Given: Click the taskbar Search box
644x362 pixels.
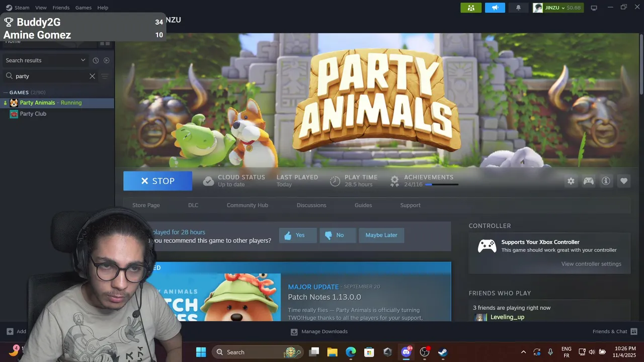Looking at the screenshot, I should 258,352.
